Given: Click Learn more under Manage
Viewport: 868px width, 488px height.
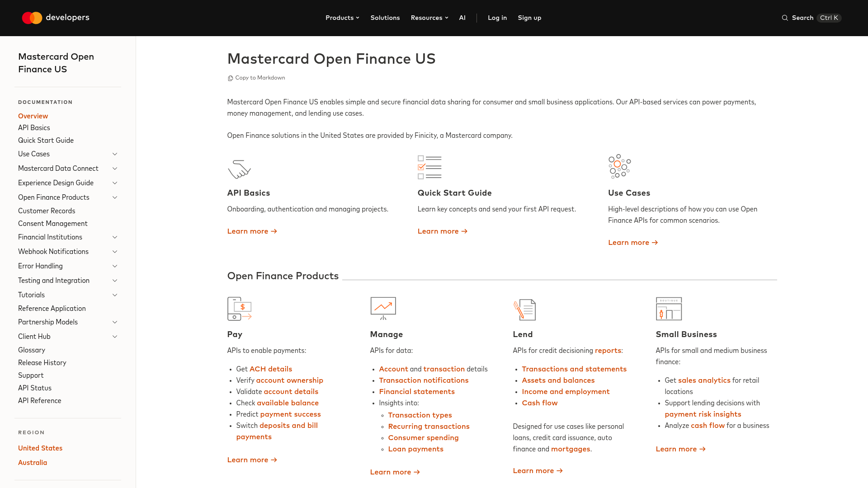Looking at the screenshot, I should [395, 472].
